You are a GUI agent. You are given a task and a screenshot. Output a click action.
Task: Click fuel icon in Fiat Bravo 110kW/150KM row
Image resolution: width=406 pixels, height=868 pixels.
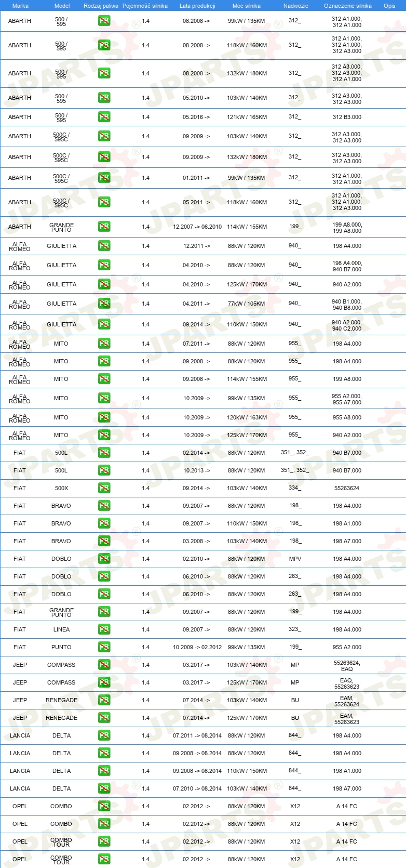104,523
